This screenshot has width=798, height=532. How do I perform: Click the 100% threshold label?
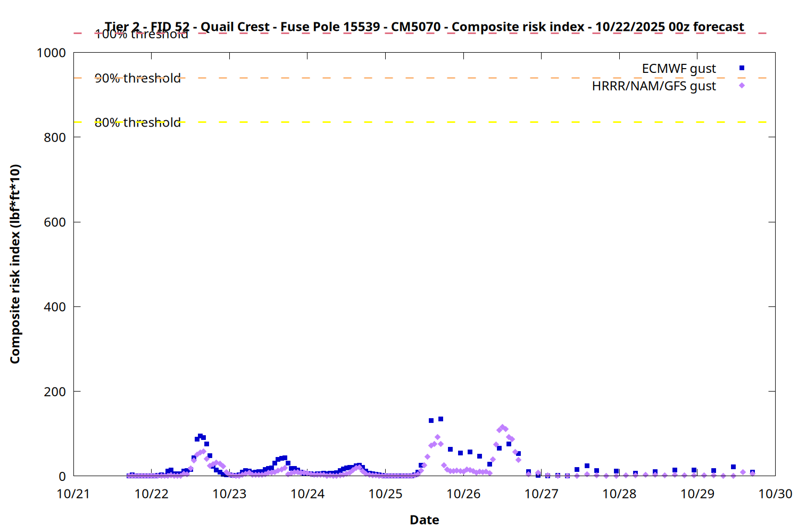pos(142,35)
